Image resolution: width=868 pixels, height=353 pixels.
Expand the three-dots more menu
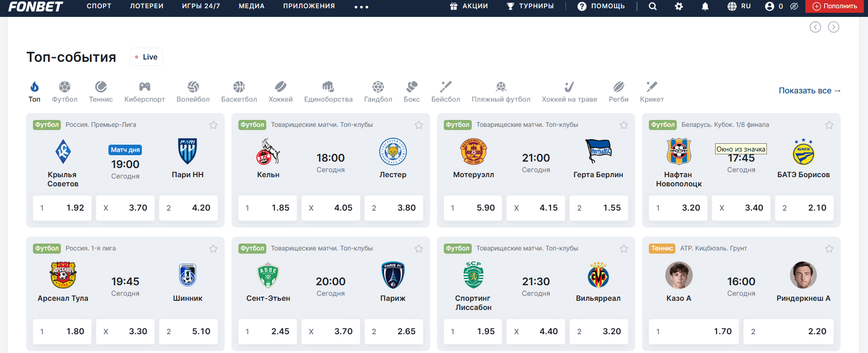tap(361, 7)
